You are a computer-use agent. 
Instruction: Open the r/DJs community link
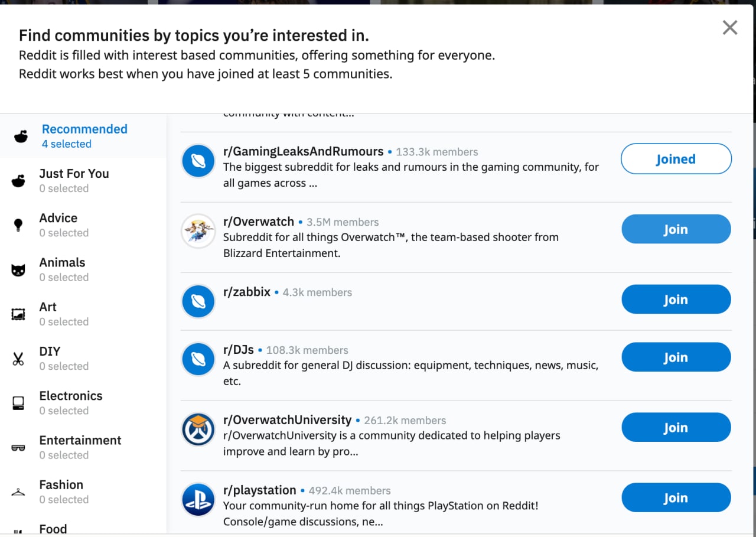tap(239, 350)
